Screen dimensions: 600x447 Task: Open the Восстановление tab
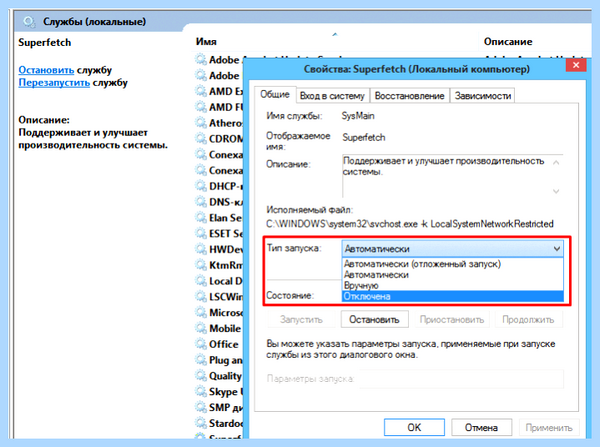[x=409, y=96]
